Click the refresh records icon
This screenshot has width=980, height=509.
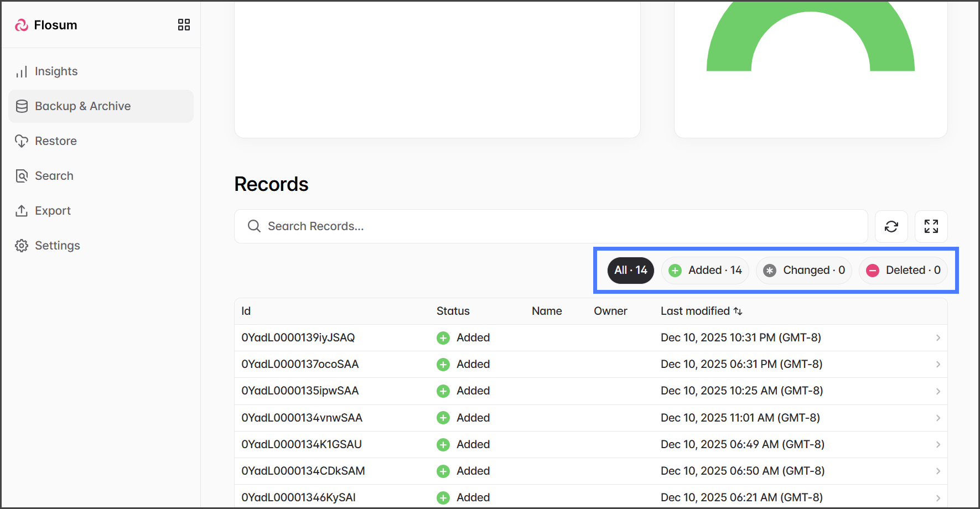click(x=891, y=226)
